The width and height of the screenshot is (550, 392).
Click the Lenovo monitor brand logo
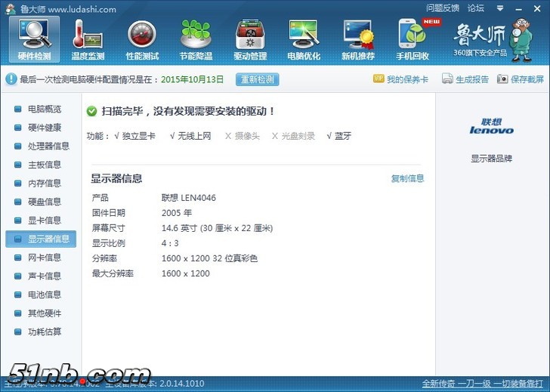pos(491,126)
